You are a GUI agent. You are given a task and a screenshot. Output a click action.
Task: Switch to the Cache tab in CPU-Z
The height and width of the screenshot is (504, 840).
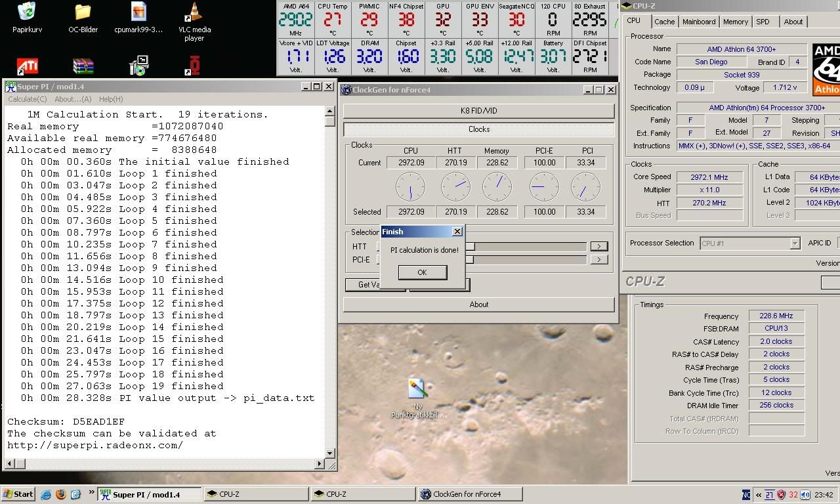pyautogui.click(x=664, y=22)
